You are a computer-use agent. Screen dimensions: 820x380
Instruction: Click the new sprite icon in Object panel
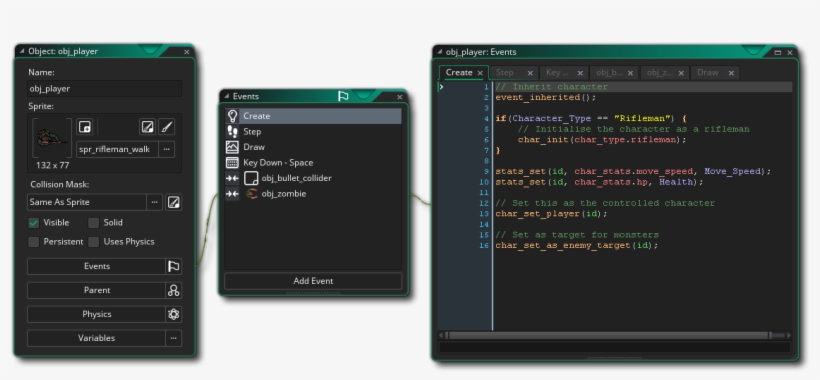84,126
